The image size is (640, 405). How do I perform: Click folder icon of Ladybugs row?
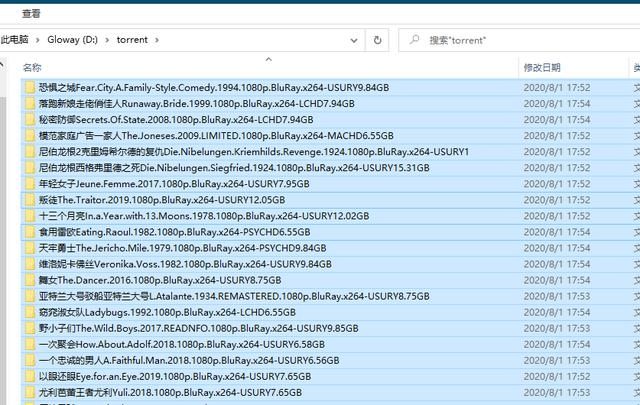(30, 312)
